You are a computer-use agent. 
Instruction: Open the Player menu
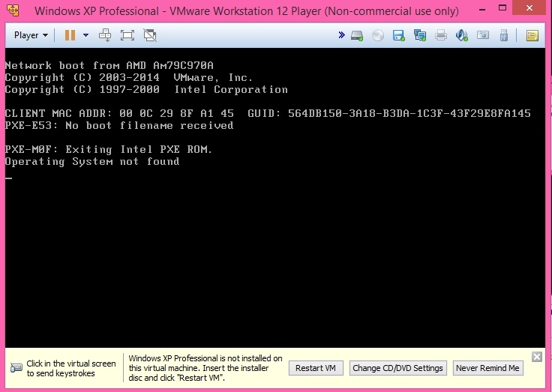(31, 35)
